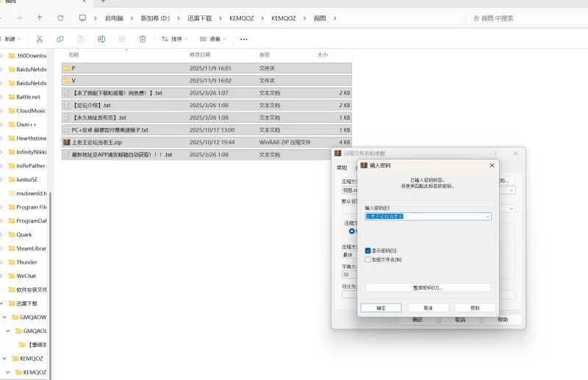Select file 【永久地址发布页】.txt

click(207, 118)
